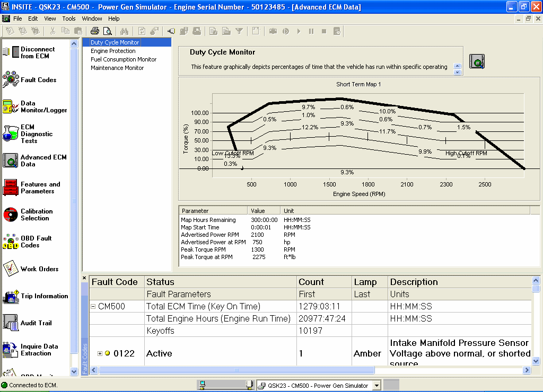This screenshot has height=392, width=543.
Task: Click the Parameter column header
Action: [213, 211]
